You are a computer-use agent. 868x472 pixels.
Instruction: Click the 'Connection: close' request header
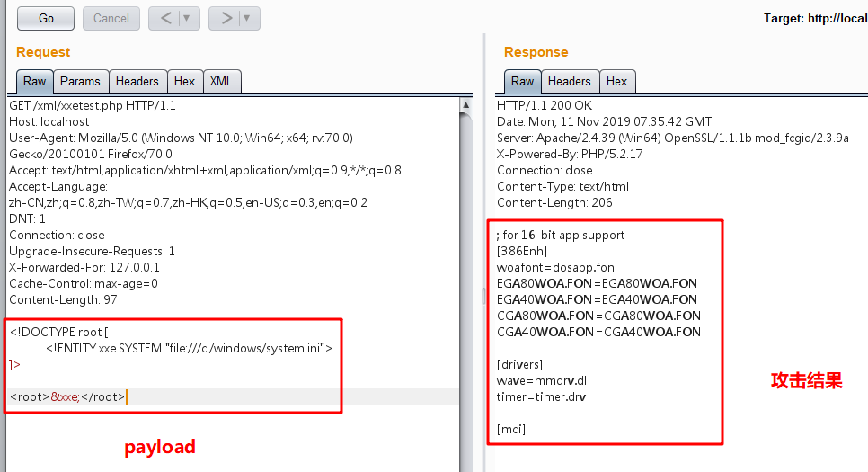(x=57, y=235)
